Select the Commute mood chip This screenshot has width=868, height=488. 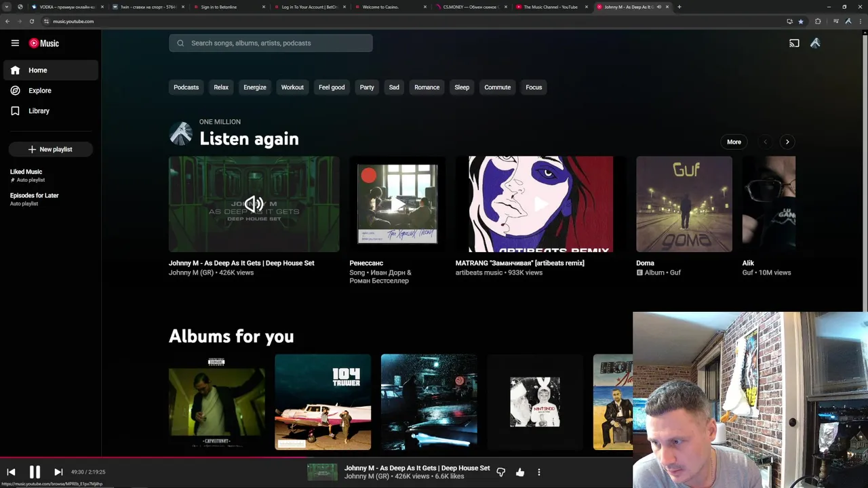497,87
